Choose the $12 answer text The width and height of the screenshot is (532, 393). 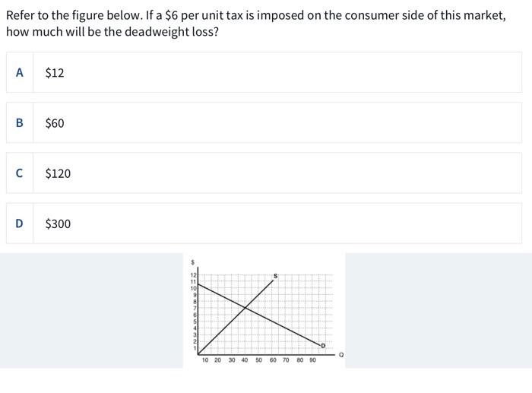[55, 73]
